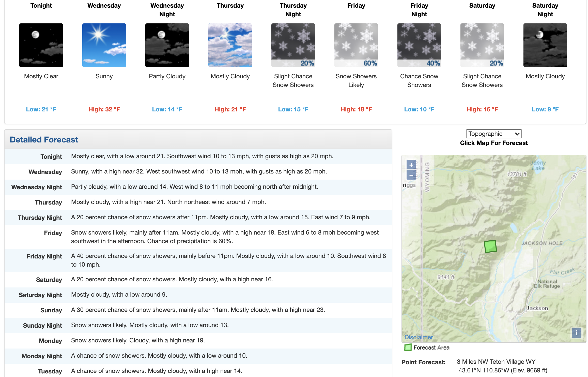Select Thursday Night row label in detailed forecast
Viewport: 588px width, 377px height.
40,218
